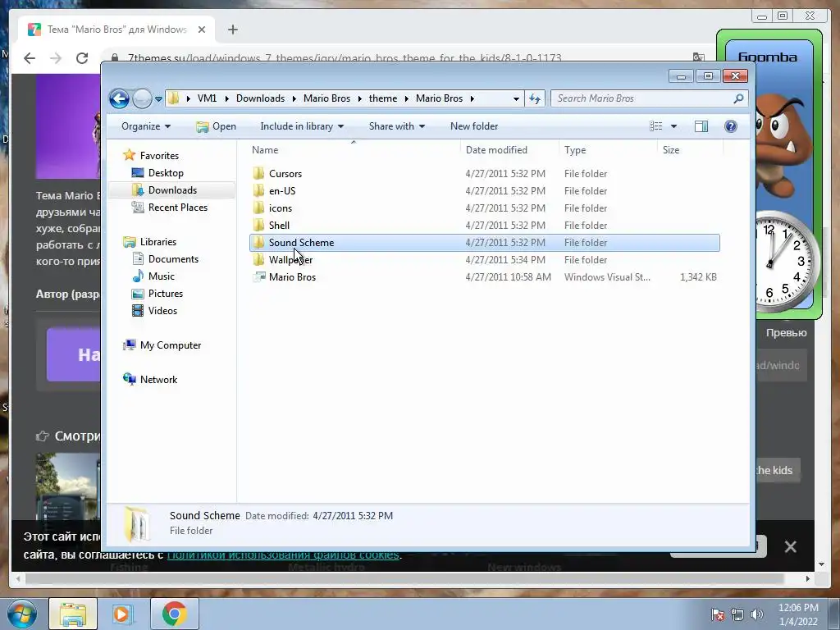Screen dimensions: 840x630
Task: Sort by the Type column header
Action: tap(575, 150)
